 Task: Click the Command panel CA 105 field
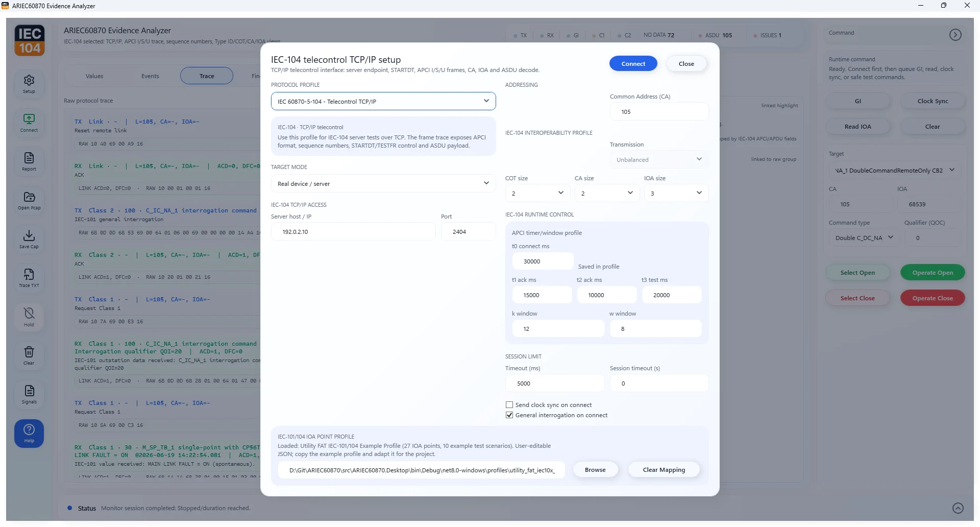coord(861,204)
